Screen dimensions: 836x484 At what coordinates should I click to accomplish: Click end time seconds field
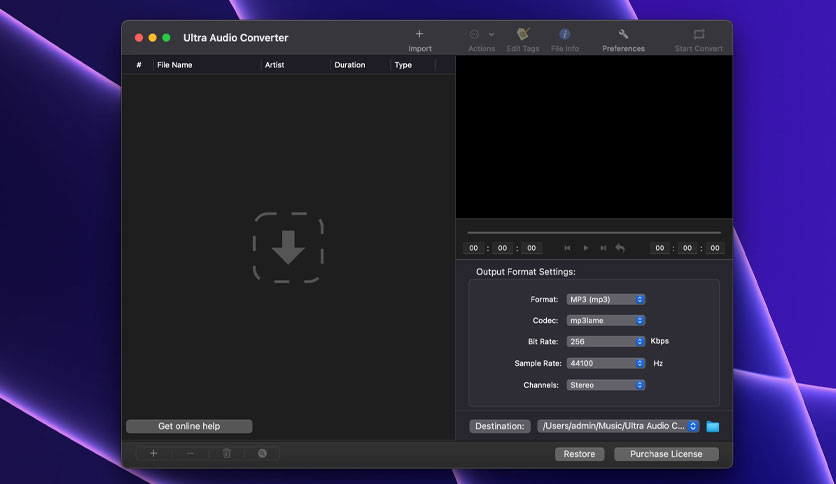click(x=715, y=248)
